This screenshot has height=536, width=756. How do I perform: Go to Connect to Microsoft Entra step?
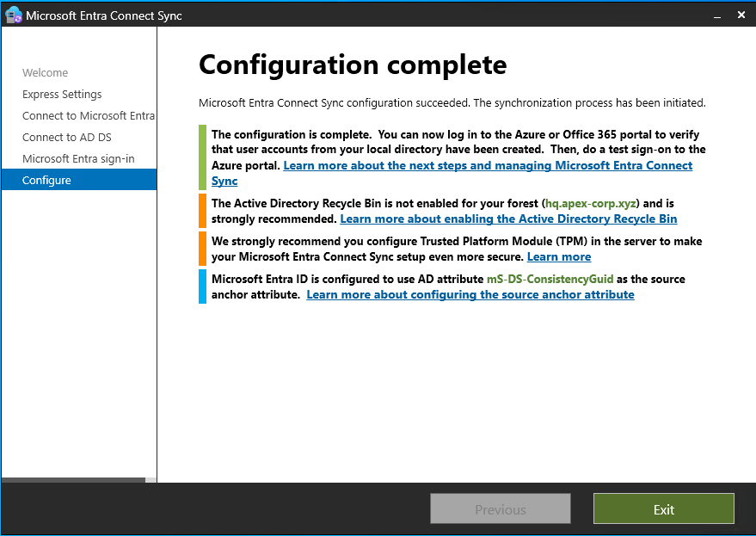pos(89,116)
